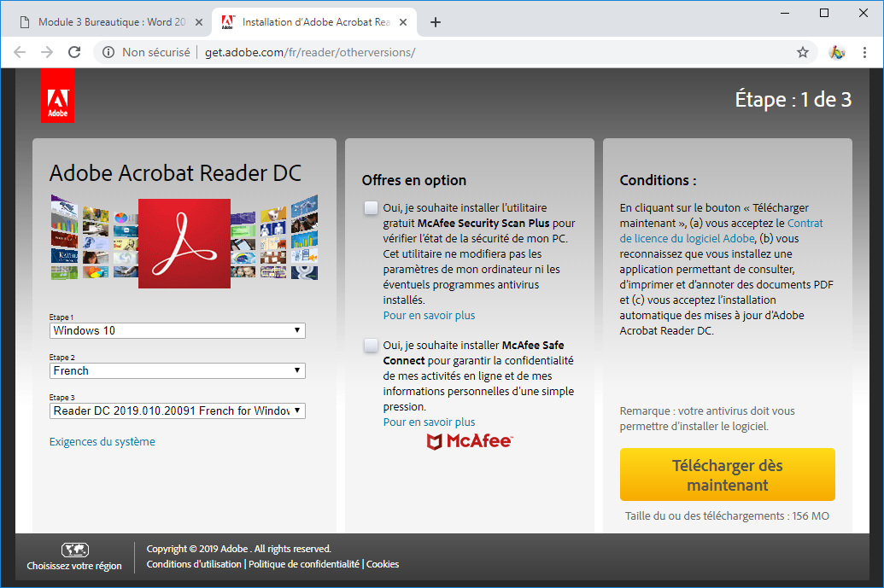884x588 pixels.
Task: Click the browser forward arrow
Action: pyautogui.click(x=47, y=52)
